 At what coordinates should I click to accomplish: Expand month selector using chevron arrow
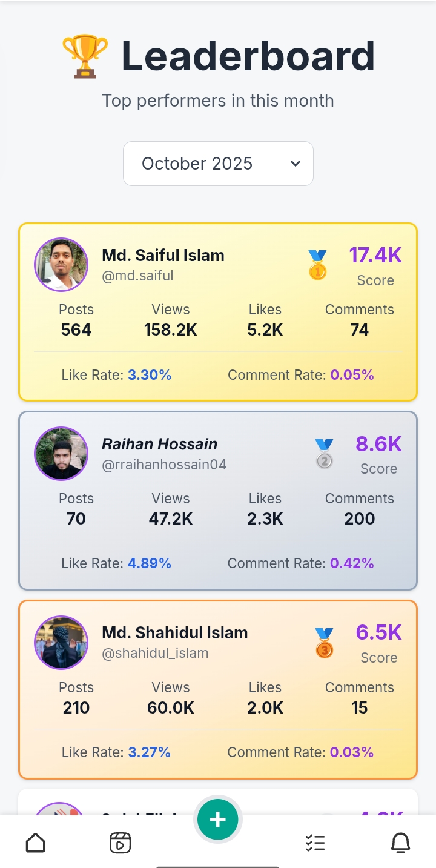tap(296, 164)
